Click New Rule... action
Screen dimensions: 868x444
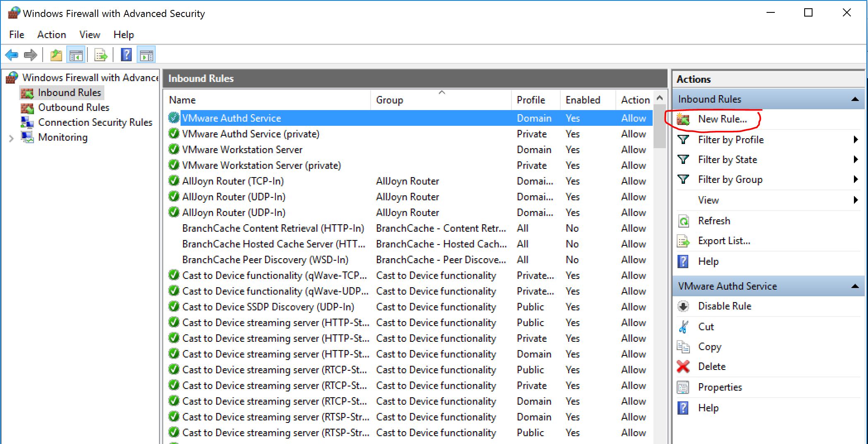coord(723,119)
